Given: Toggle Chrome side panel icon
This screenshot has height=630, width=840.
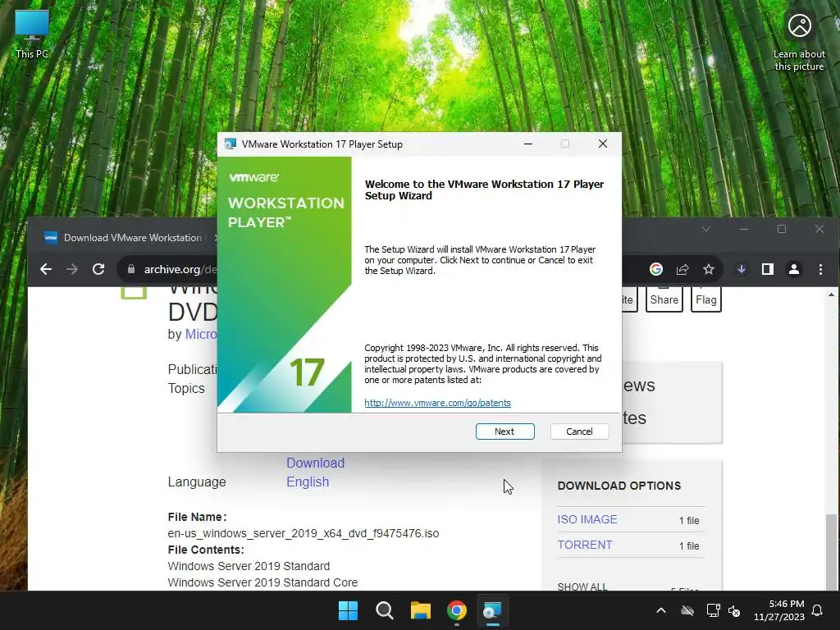Looking at the screenshot, I should [768, 269].
